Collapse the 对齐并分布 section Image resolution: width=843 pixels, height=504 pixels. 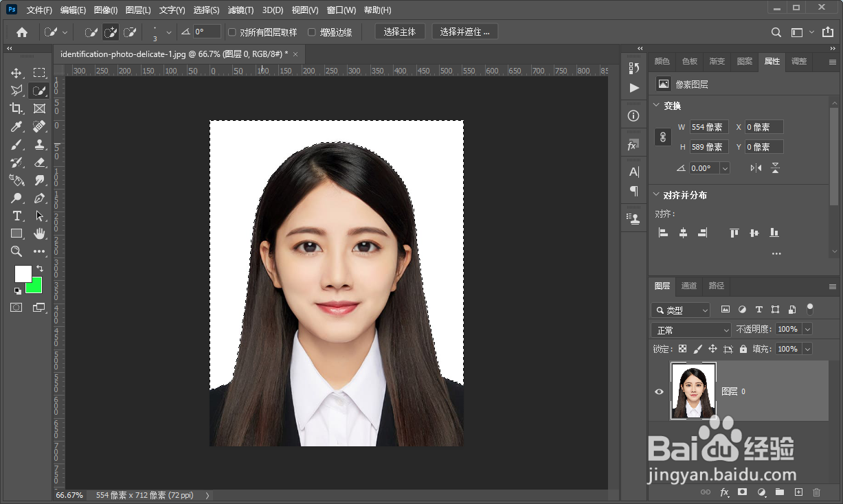point(655,195)
